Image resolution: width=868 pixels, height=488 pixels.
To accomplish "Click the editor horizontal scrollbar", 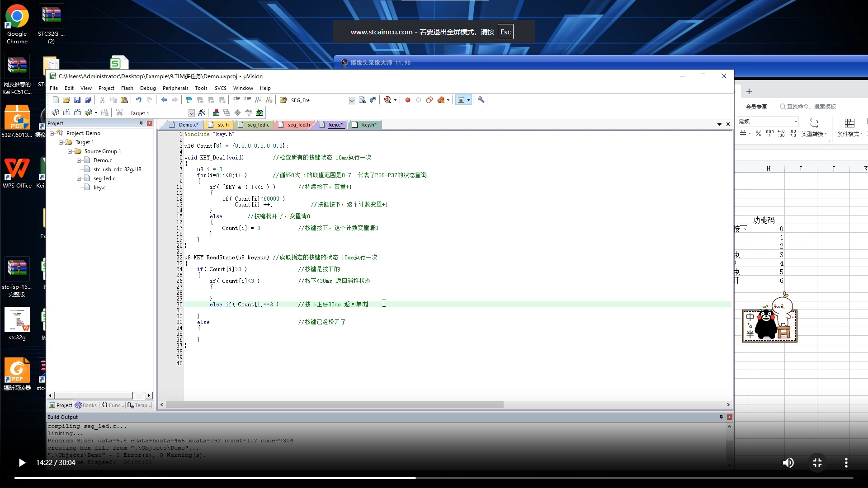I will click(x=335, y=405).
